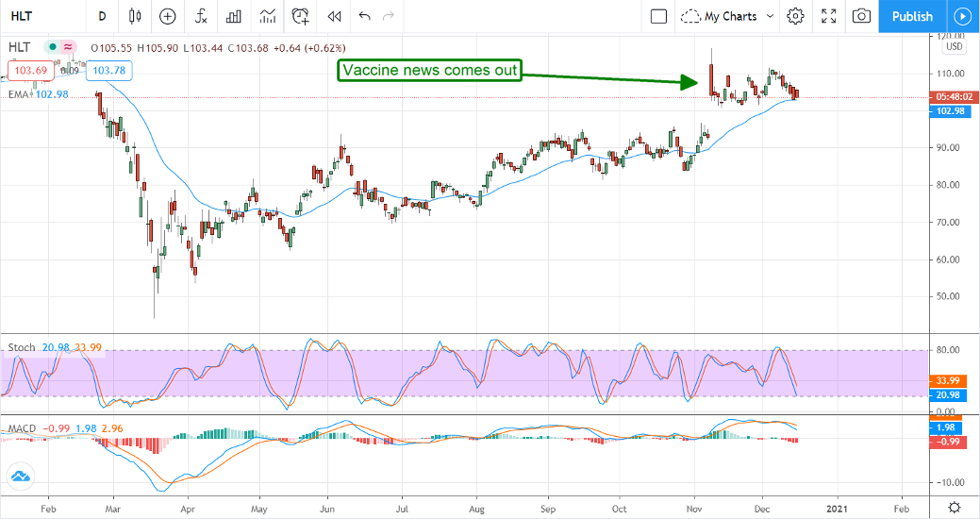Take a chart snapshot with camera icon

coord(861,16)
